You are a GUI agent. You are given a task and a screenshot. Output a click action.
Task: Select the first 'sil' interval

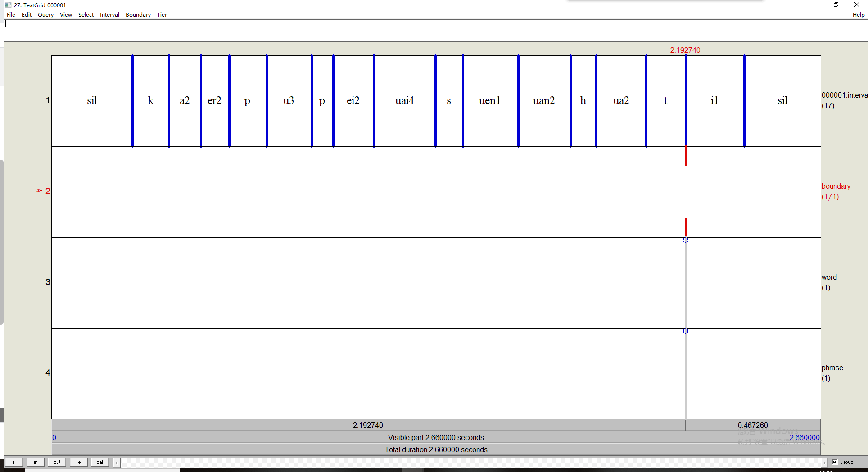point(92,101)
